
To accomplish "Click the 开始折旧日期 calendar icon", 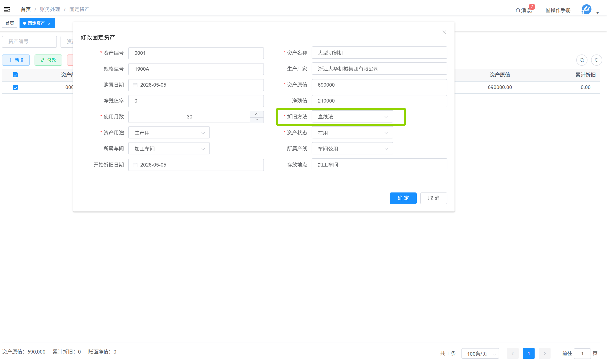I will 135,165.
